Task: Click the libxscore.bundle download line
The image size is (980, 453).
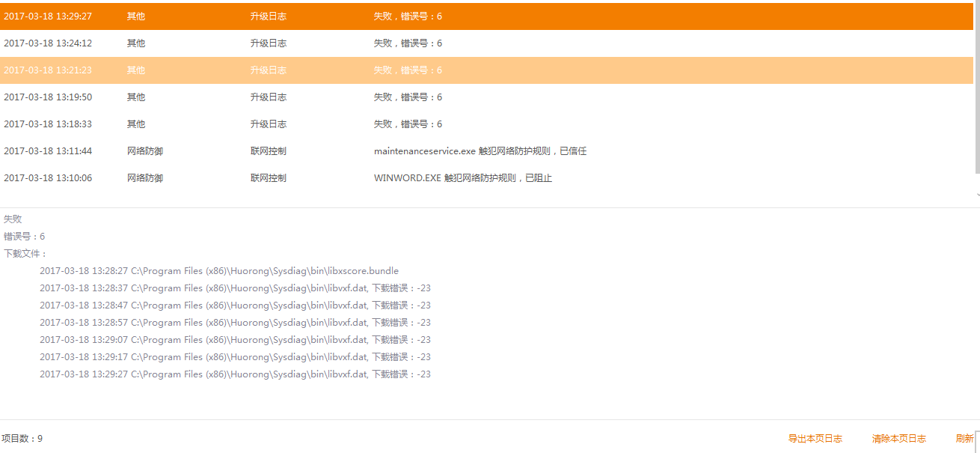Action: [x=218, y=271]
